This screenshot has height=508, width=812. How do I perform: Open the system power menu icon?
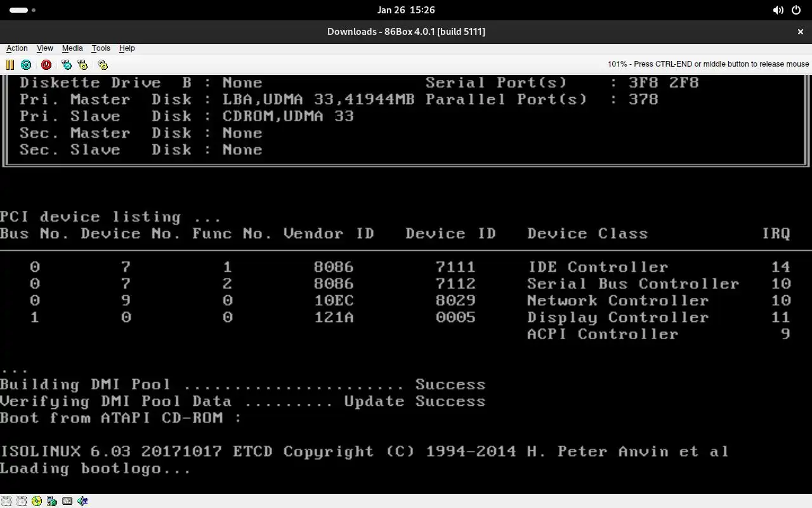797,10
